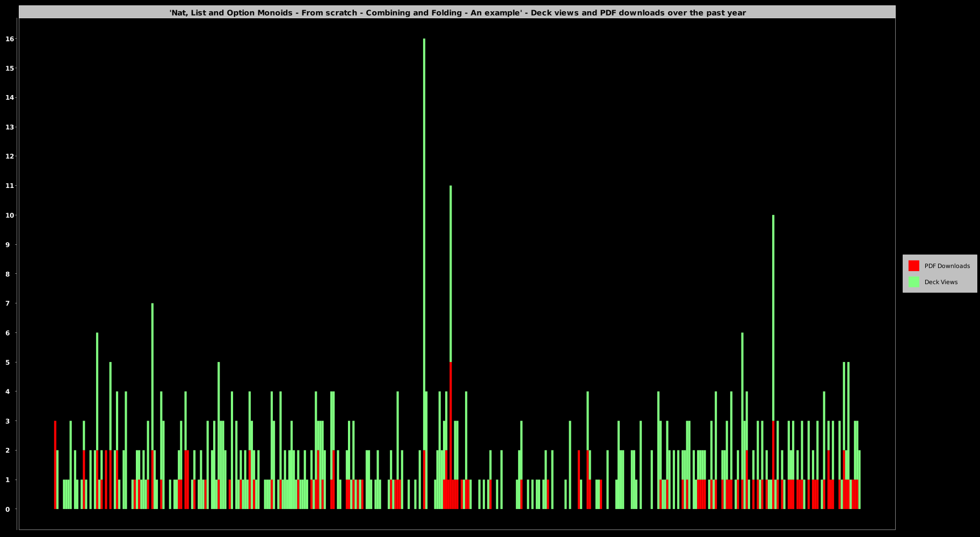Screen dimensions: 980x537
Task: Click y-axis label 12
Action: [10, 156]
